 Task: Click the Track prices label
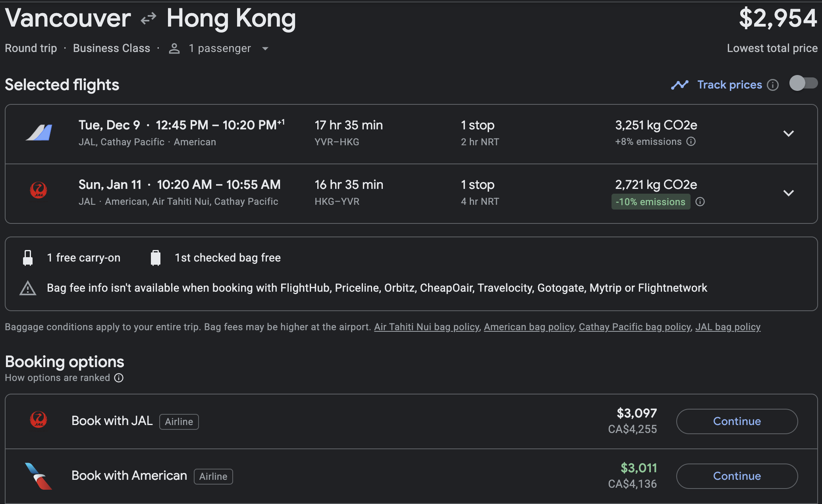tap(730, 85)
